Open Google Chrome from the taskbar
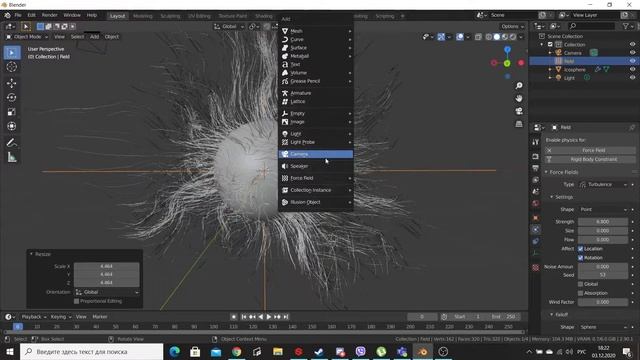Screen dimensions: 640x360 (236, 351)
